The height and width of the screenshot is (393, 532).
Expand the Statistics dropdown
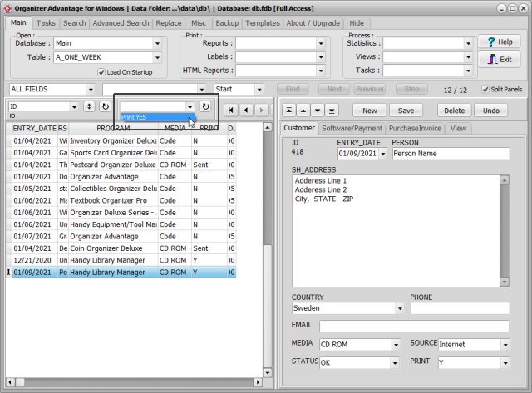(468, 43)
